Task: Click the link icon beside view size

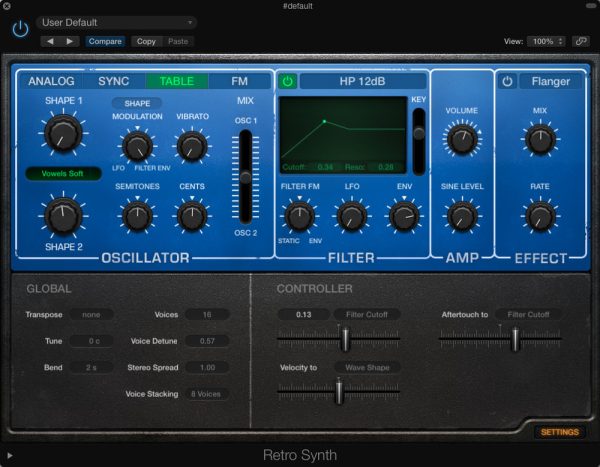Action: (581, 41)
